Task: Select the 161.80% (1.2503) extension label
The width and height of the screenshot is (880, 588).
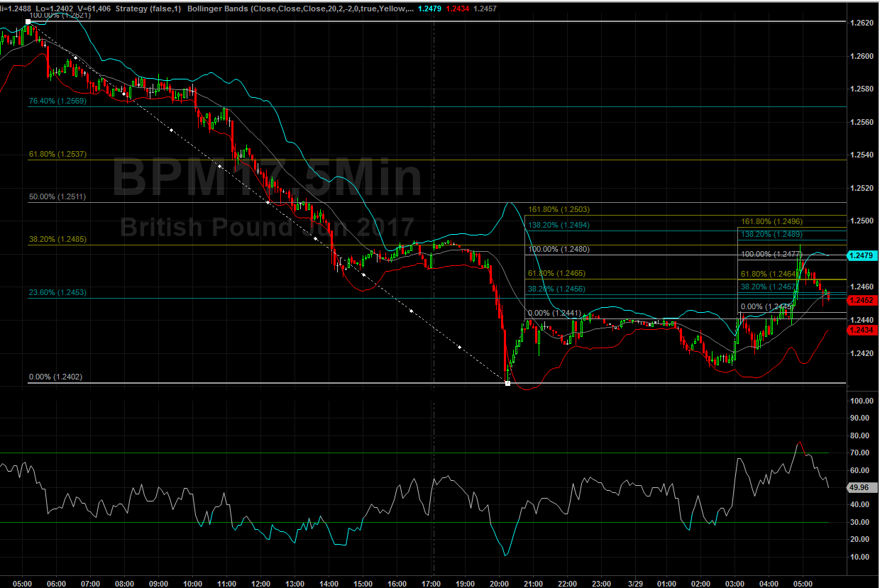Action: pos(559,209)
